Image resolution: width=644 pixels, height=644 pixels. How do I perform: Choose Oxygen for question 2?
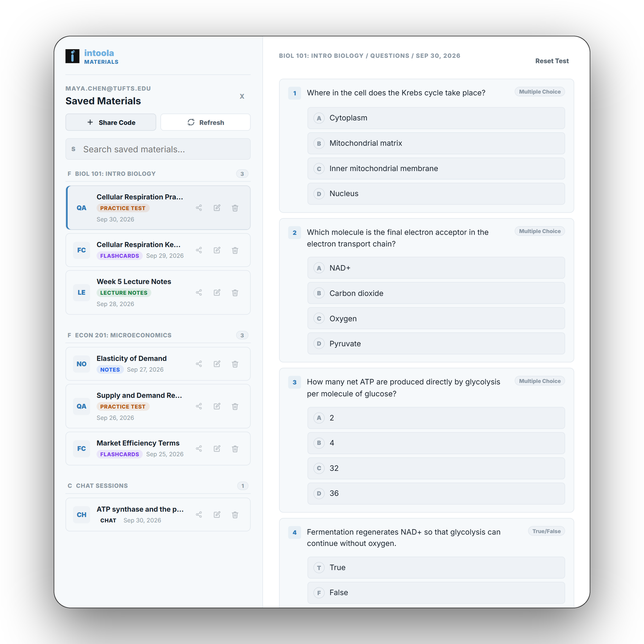(x=436, y=318)
